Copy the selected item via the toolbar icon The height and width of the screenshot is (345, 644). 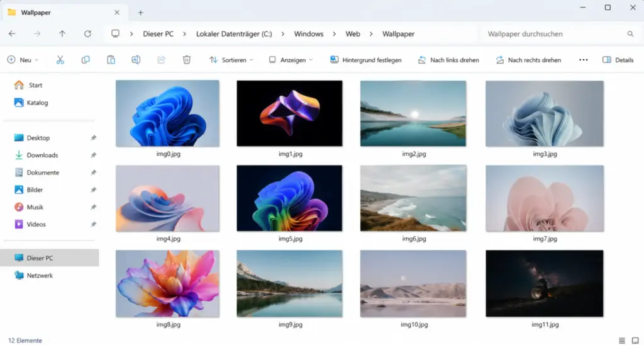(86, 60)
